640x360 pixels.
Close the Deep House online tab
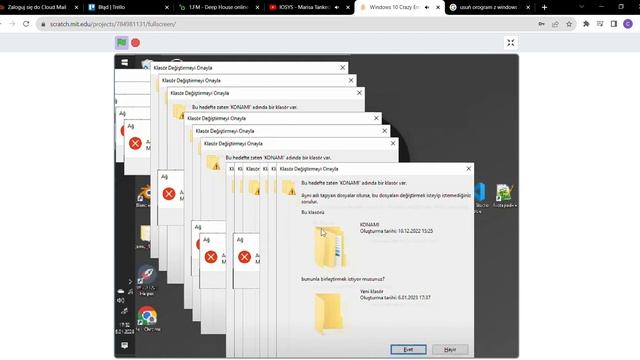point(257,7)
